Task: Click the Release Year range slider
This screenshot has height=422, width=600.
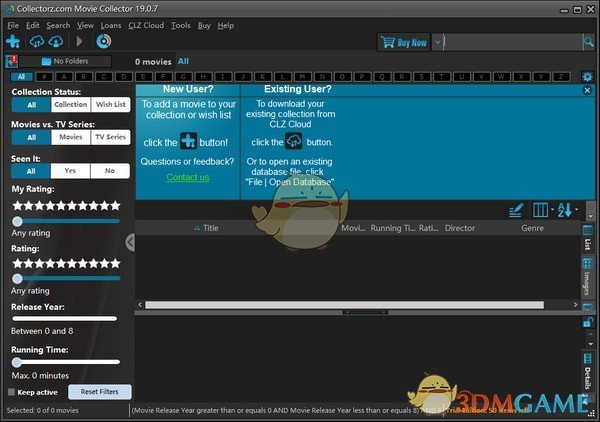Action: coord(65,318)
